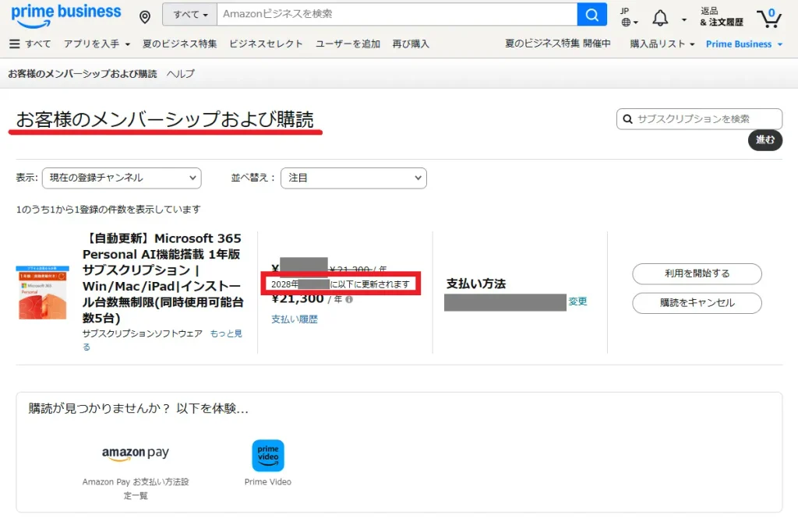The height and width of the screenshot is (532, 798).
Task: Open お客様のメンバーシップおよび購読 subnav tab
Action: click(x=83, y=74)
